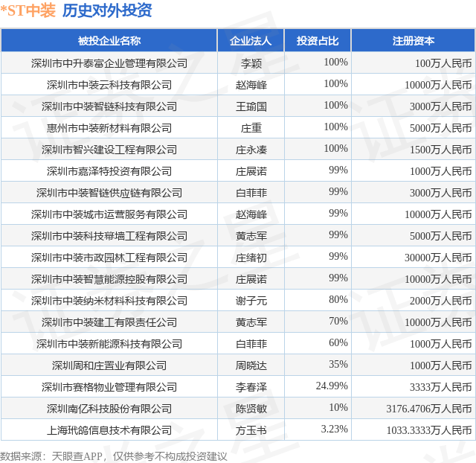Click legal person 庄重
Screen dimensions: 476x463
(251, 128)
